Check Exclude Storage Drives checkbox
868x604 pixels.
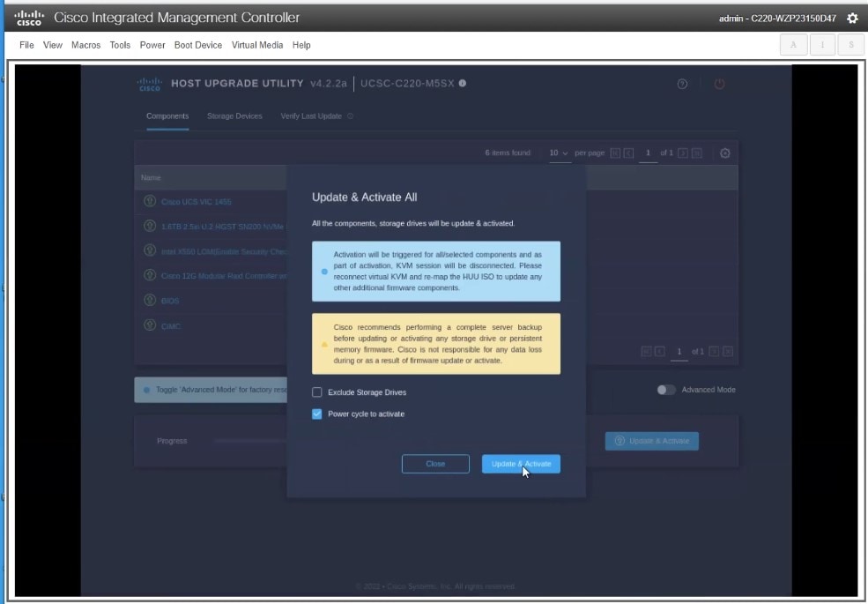pos(316,392)
